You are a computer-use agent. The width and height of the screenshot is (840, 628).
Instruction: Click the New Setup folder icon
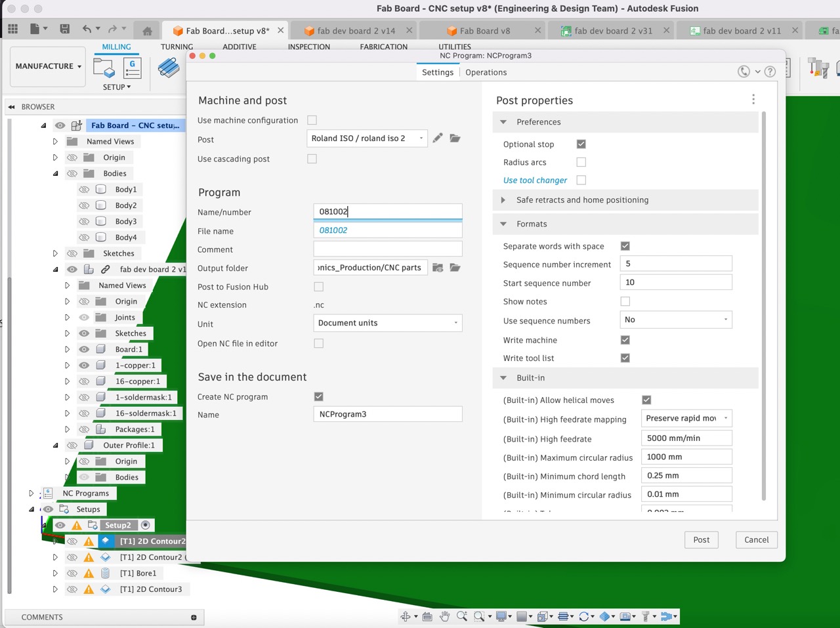[104, 68]
